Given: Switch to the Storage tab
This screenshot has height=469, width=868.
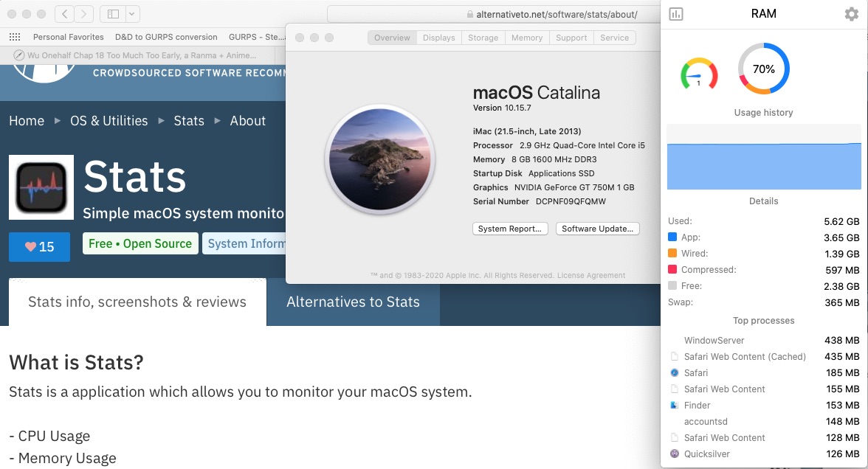Looking at the screenshot, I should point(483,38).
